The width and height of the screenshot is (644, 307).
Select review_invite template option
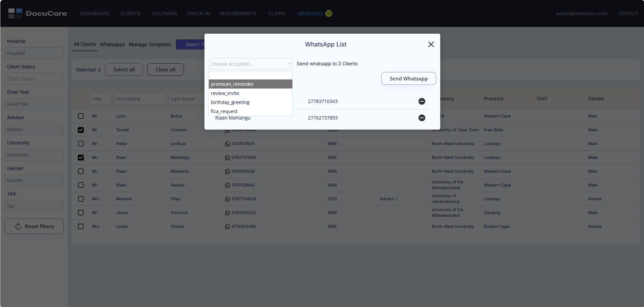pyautogui.click(x=251, y=93)
